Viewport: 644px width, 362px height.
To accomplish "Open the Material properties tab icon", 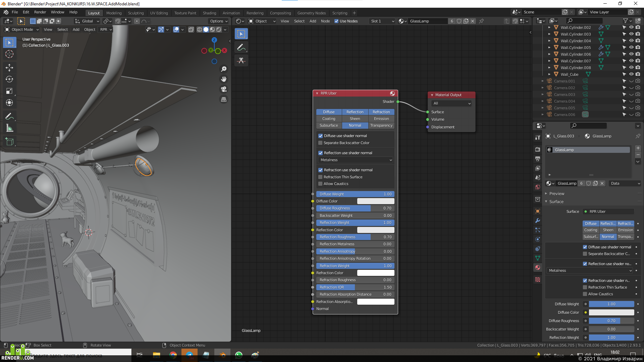I will [538, 267].
